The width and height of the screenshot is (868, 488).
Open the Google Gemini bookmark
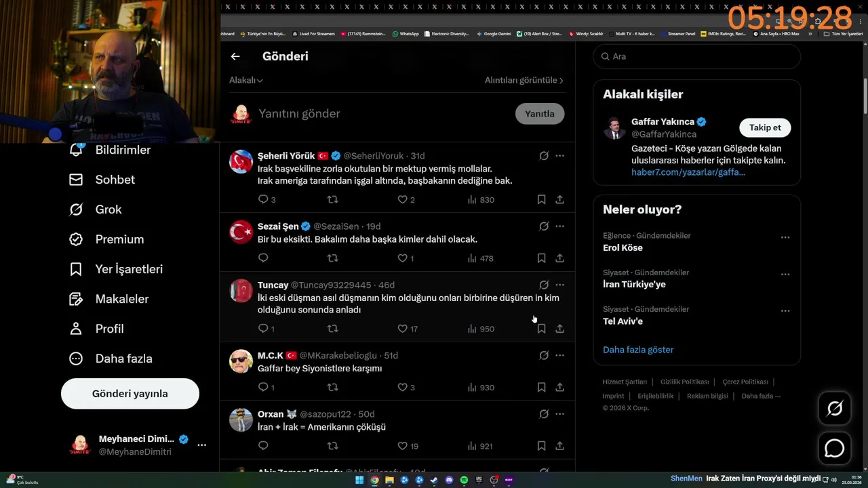point(494,33)
